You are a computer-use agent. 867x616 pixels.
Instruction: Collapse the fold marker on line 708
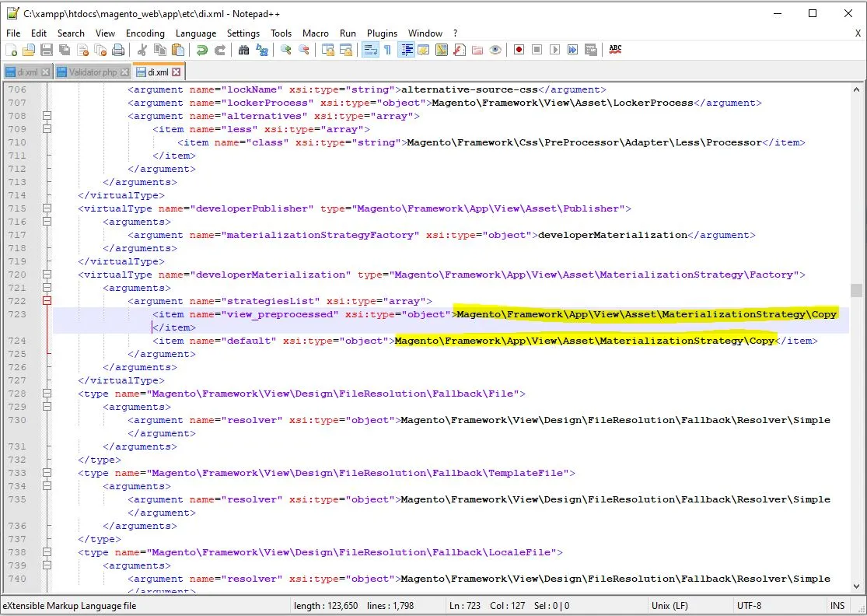tap(47, 116)
